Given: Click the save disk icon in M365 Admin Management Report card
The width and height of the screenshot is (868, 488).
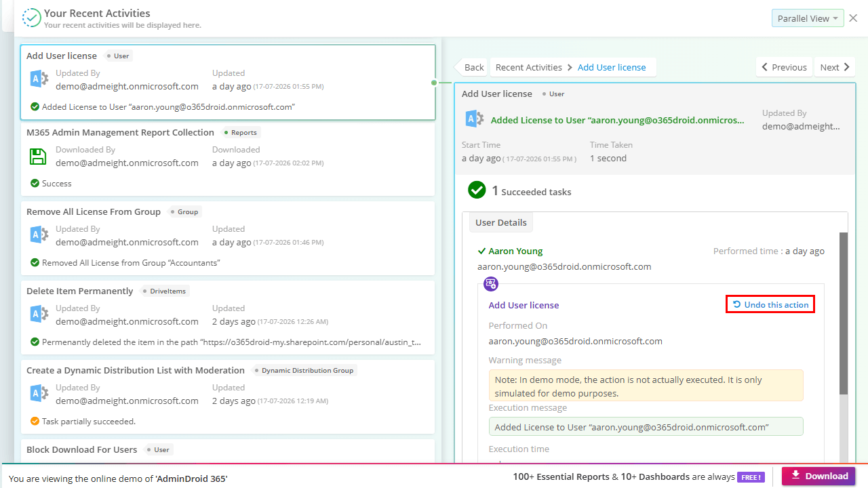Looking at the screenshot, I should [39, 157].
